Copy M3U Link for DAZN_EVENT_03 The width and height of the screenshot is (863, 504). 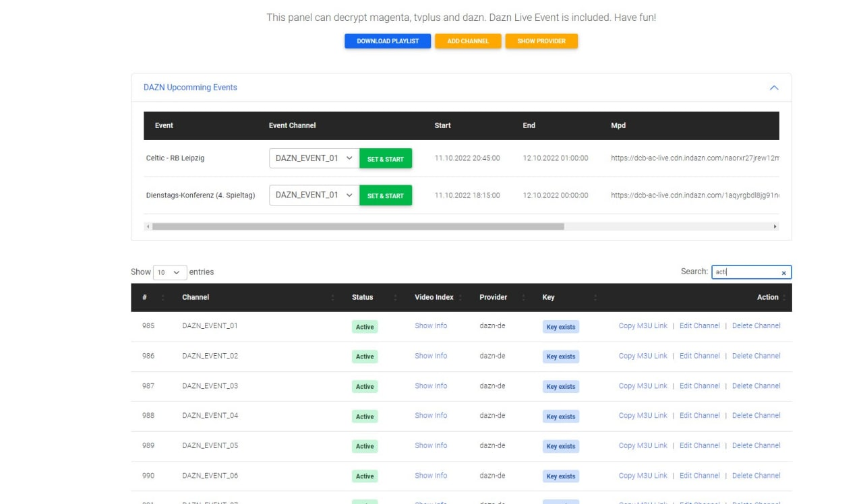643,385
